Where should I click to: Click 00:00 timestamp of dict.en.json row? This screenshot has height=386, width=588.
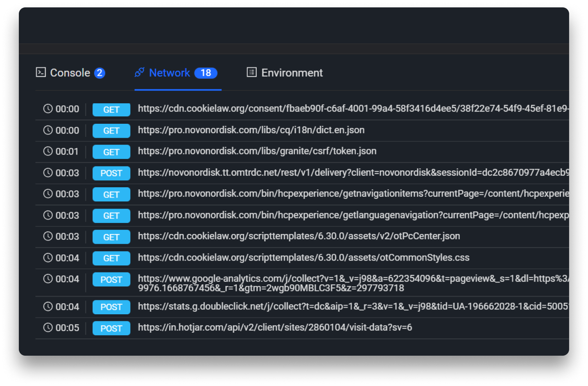[67, 131]
